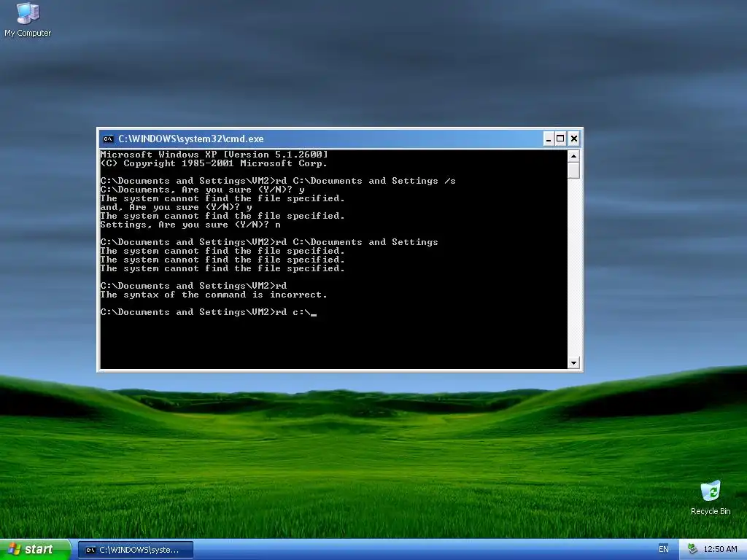Image resolution: width=747 pixels, height=560 pixels.
Task: Click the scroll up arrow in cmd window
Action: 573,156
